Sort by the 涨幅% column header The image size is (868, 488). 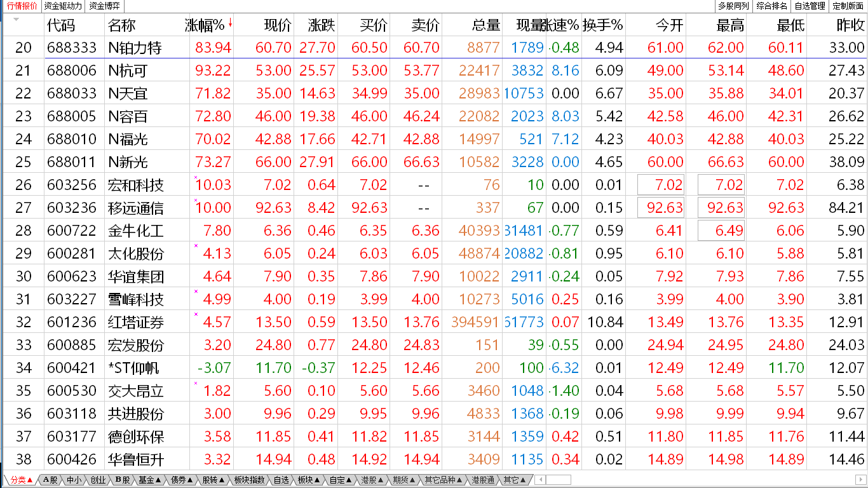coord(205,25)
